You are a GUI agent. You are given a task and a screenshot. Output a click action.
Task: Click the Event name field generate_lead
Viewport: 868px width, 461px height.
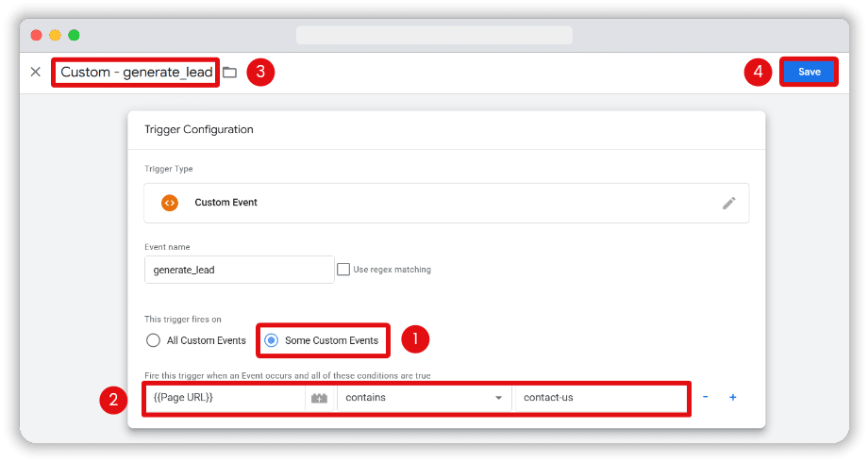(x=239, y=270)
